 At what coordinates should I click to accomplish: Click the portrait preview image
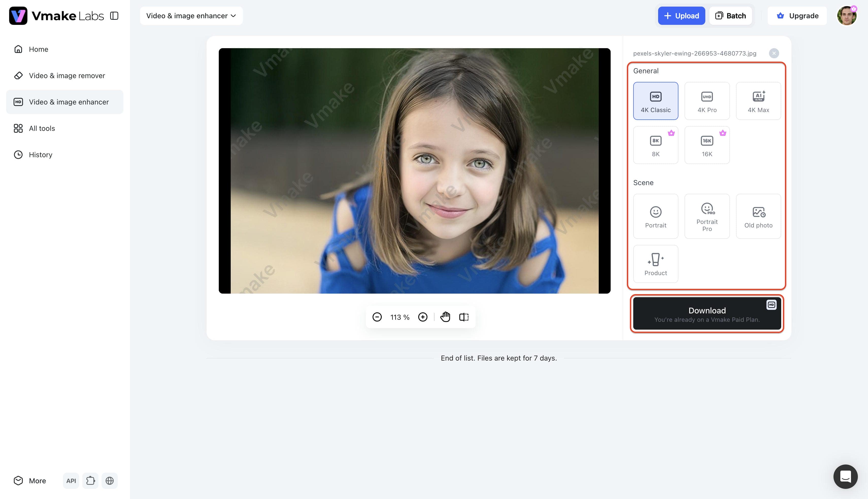(x=414, y=171)
